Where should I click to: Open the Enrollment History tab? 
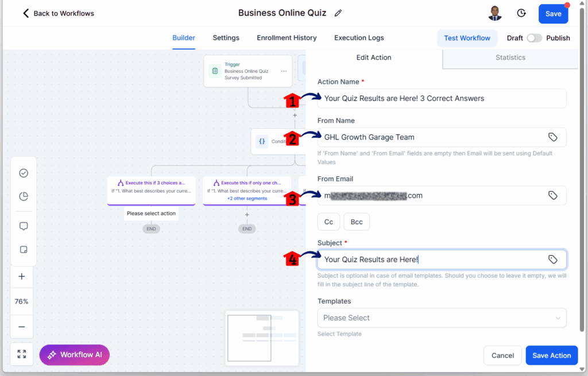[287, 38]
